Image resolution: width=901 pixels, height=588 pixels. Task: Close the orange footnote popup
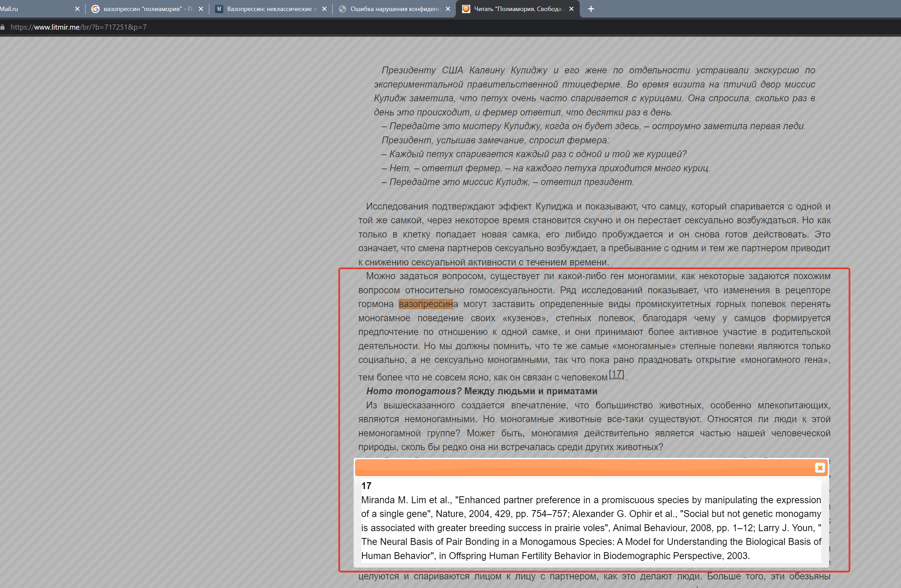click(x=820, y=468)
